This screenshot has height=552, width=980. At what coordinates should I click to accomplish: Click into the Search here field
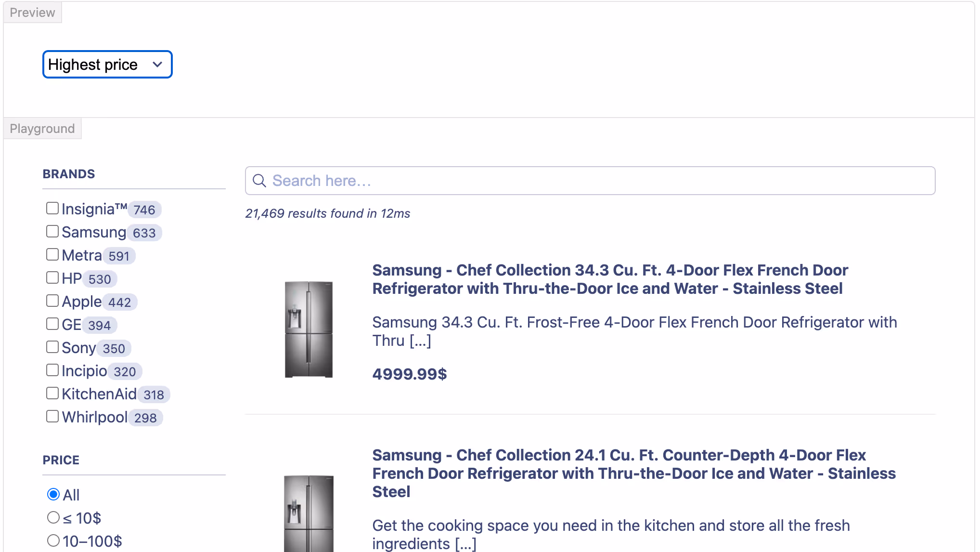coord(597,181)
